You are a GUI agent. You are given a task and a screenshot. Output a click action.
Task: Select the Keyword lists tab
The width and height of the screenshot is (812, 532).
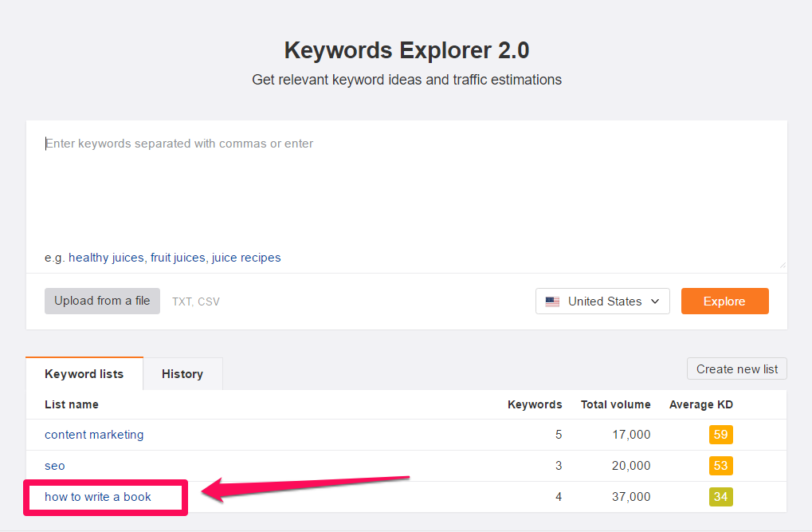[x=84, y=374]
